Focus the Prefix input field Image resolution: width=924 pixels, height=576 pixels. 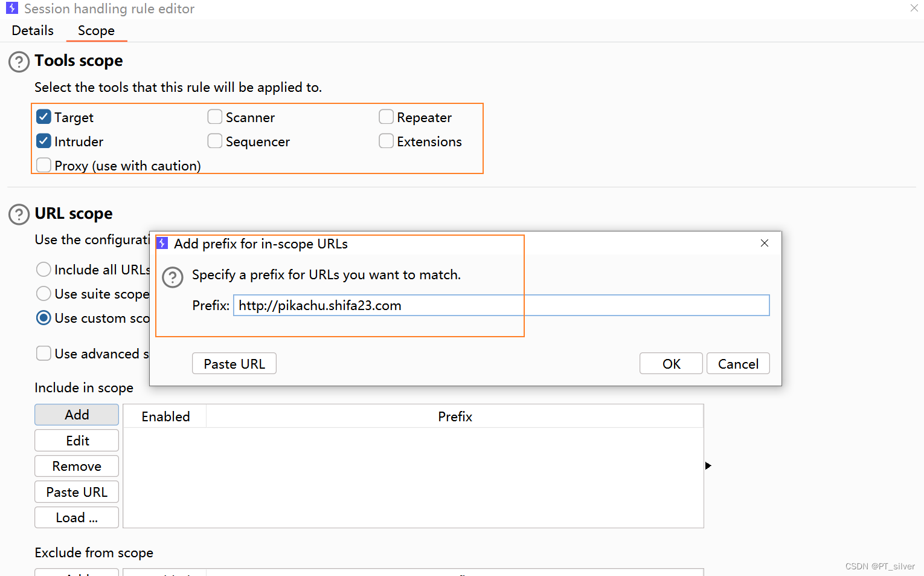(x=501, y=305)
